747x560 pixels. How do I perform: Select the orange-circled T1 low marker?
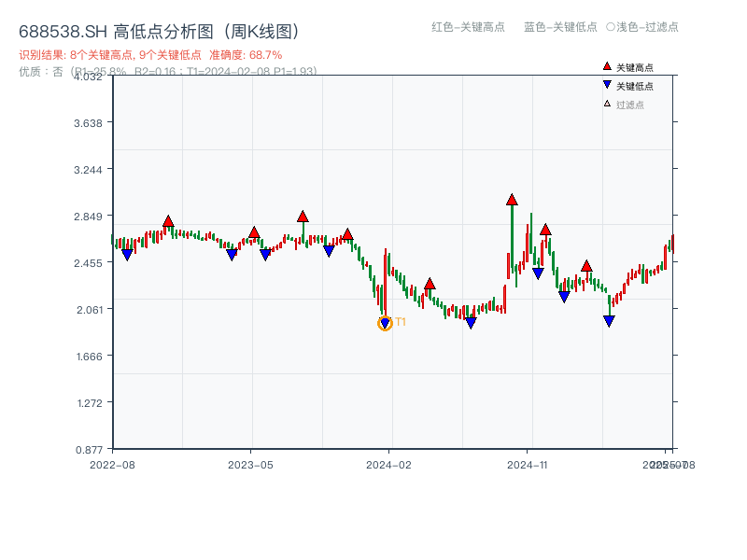385,324
